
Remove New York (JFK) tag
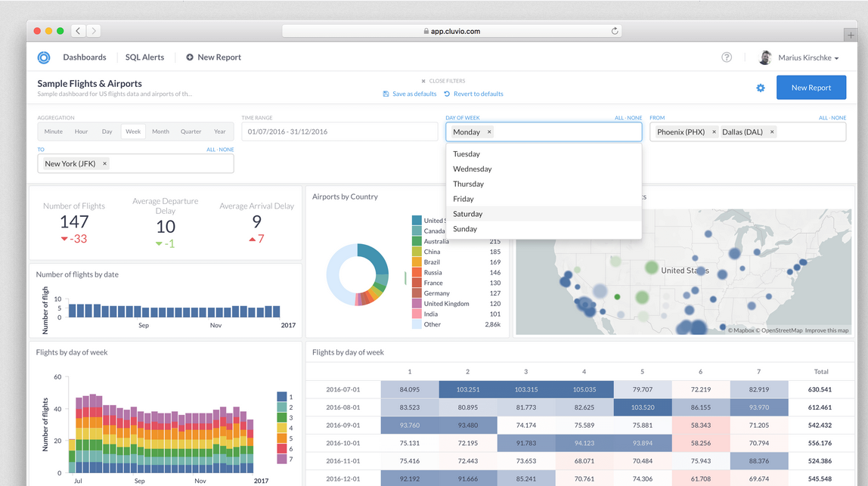pyautogui.click(x=104, y=163)
